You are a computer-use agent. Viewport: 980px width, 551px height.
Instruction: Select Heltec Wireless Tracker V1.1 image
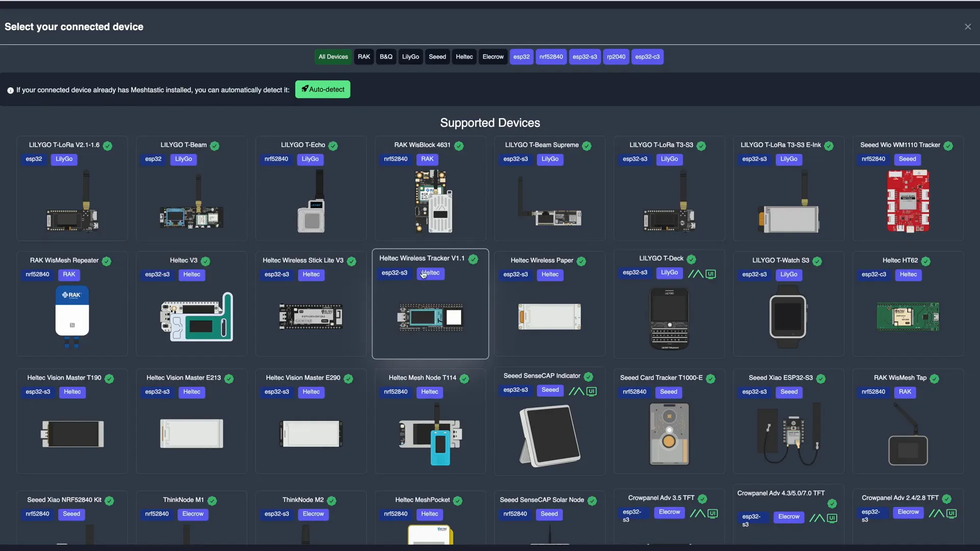click(x=430, y=317)
